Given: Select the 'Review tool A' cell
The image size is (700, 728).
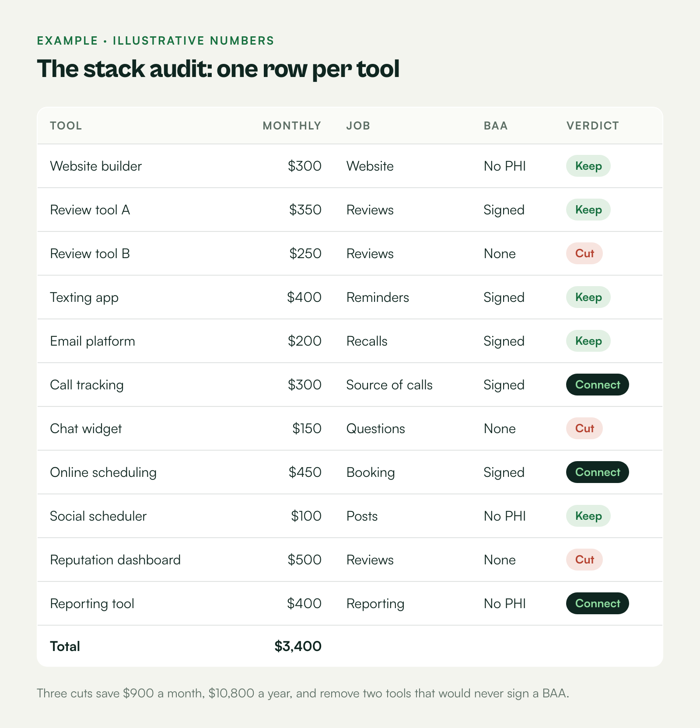Looking at the screenshot, I should tap(90, 210).
